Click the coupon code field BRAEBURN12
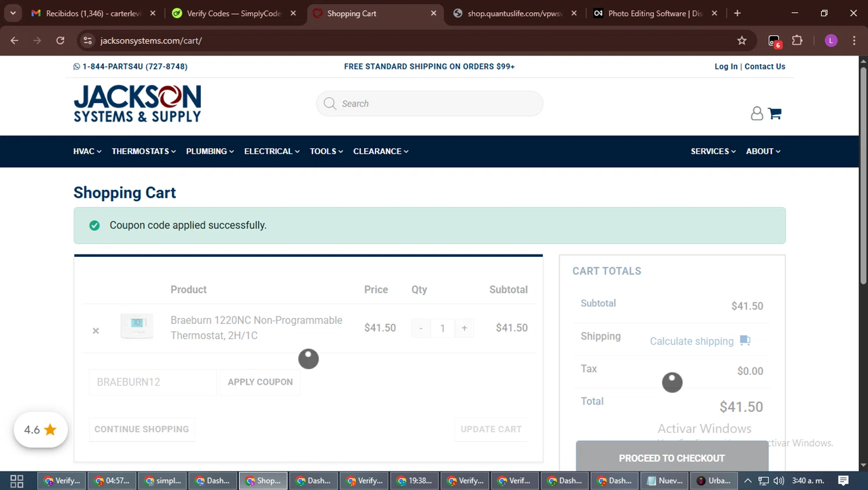 [x=153, y=382]
